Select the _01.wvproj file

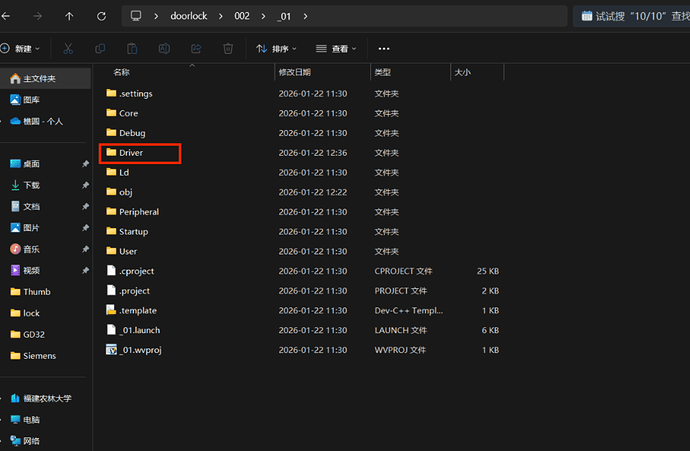(x=140, y=350)
